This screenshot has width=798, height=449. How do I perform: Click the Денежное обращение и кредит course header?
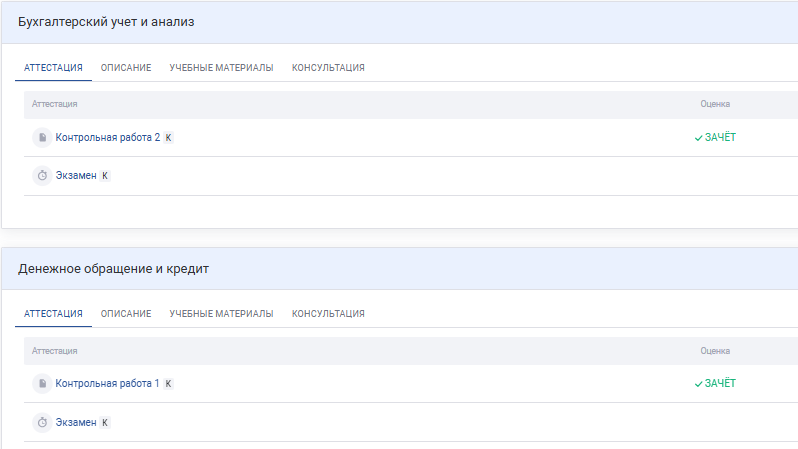click(x=114, y=269)
